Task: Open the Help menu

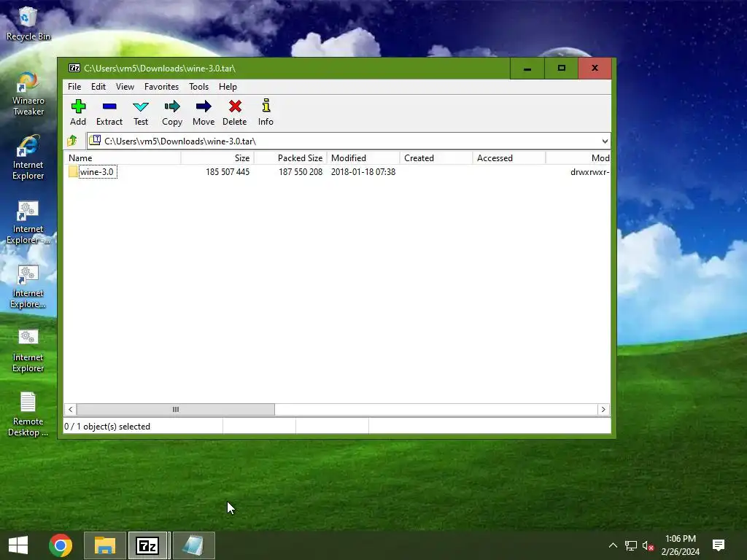Action: [228, 87]
